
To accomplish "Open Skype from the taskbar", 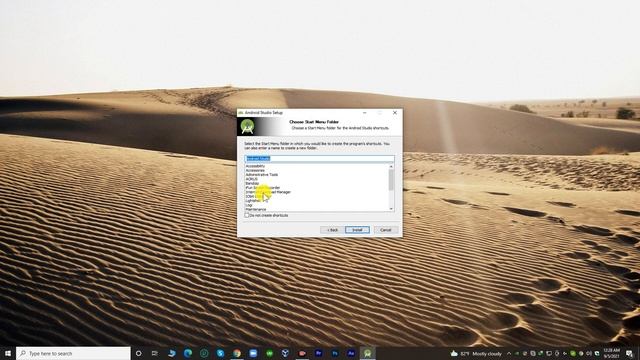I will tap(220, 353).
